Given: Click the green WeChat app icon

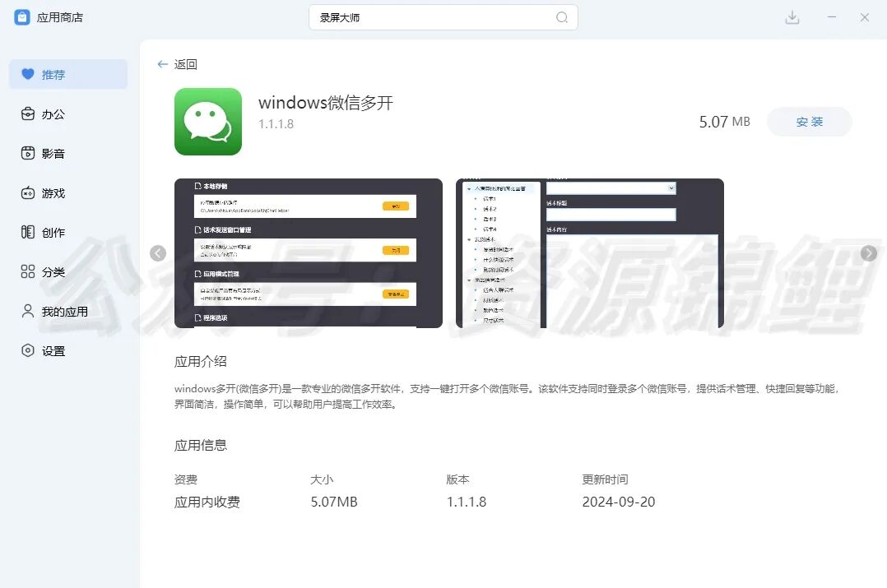Looking at the screenshot, I should coord(208,122).
